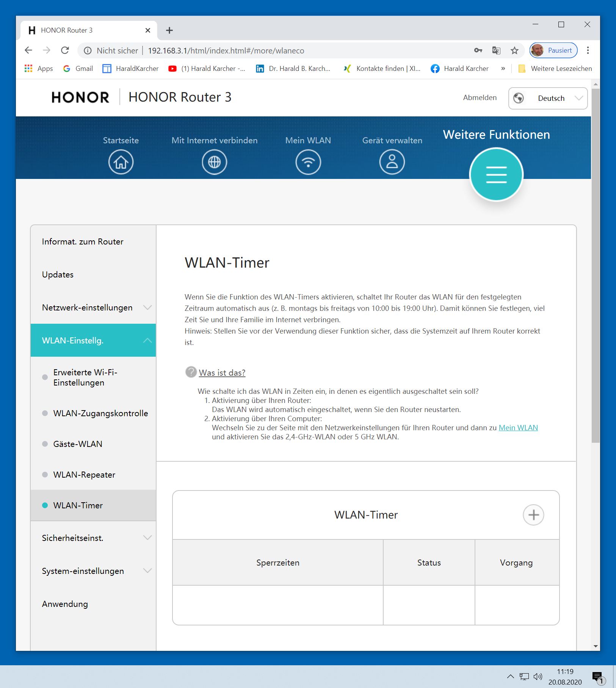
Task: Show hidden system tray icons
Action: [x=511, y=677]
